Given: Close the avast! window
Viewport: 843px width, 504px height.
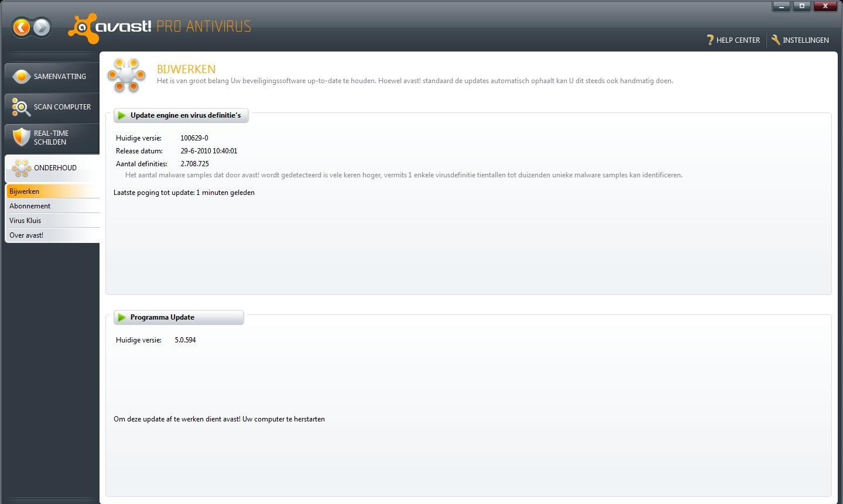Looking at the screenshot, I should tap(825, 6).
